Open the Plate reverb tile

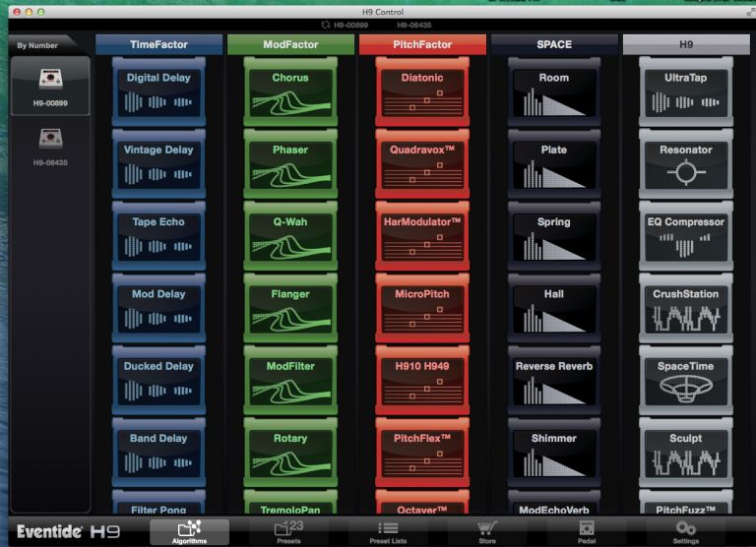tap(554, 164)
